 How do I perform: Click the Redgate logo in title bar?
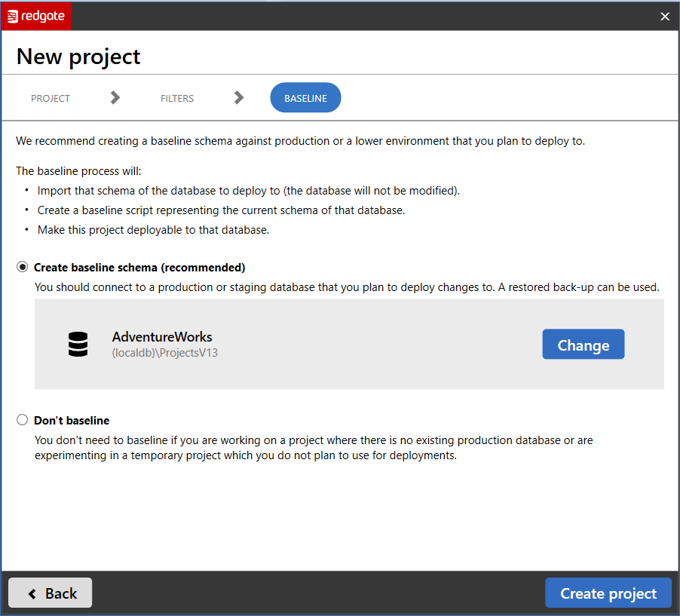pyautogui.click(x=36, y=16)
